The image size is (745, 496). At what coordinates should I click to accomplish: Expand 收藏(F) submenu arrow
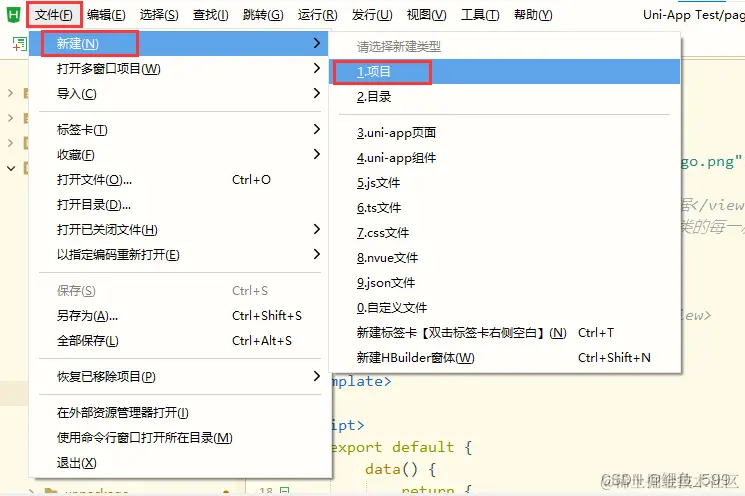[317, 154]
